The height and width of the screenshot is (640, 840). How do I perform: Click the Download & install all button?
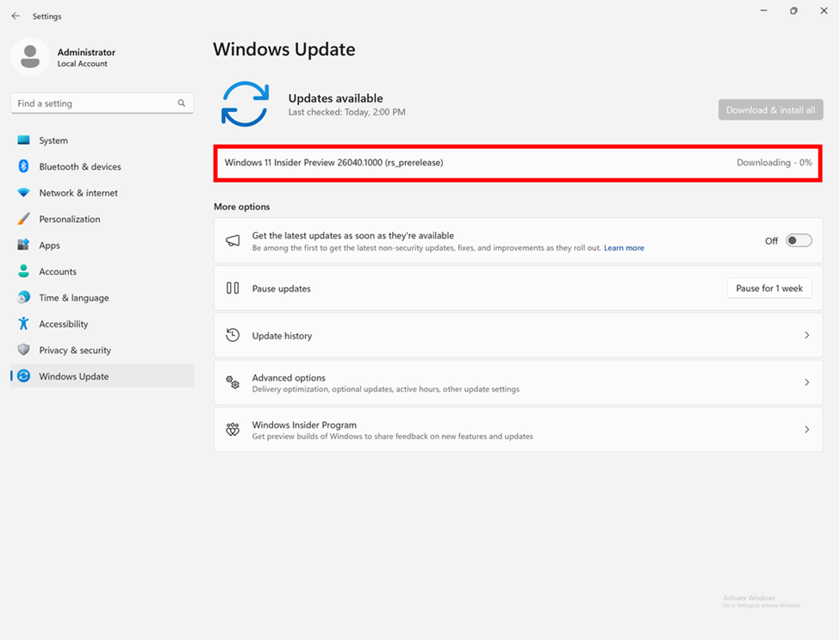(770, 110)
